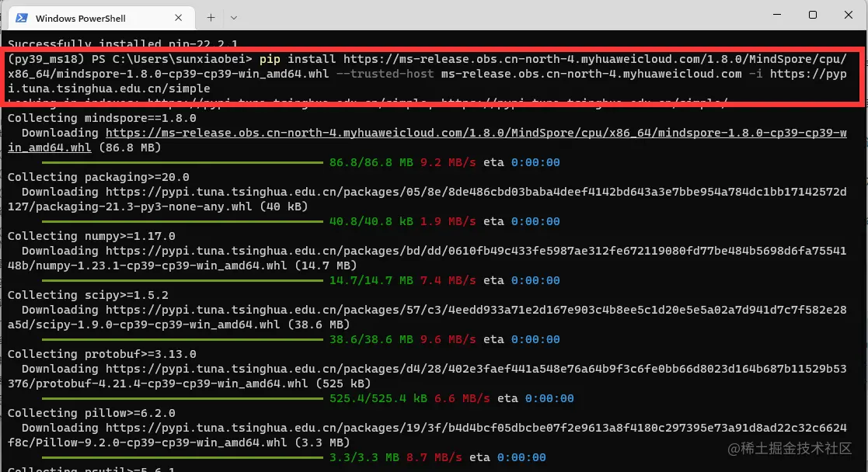This screenshot has width=868, height=472.
Task: Click the 7.4 MB/s download speed
Action: click(448, 280)
